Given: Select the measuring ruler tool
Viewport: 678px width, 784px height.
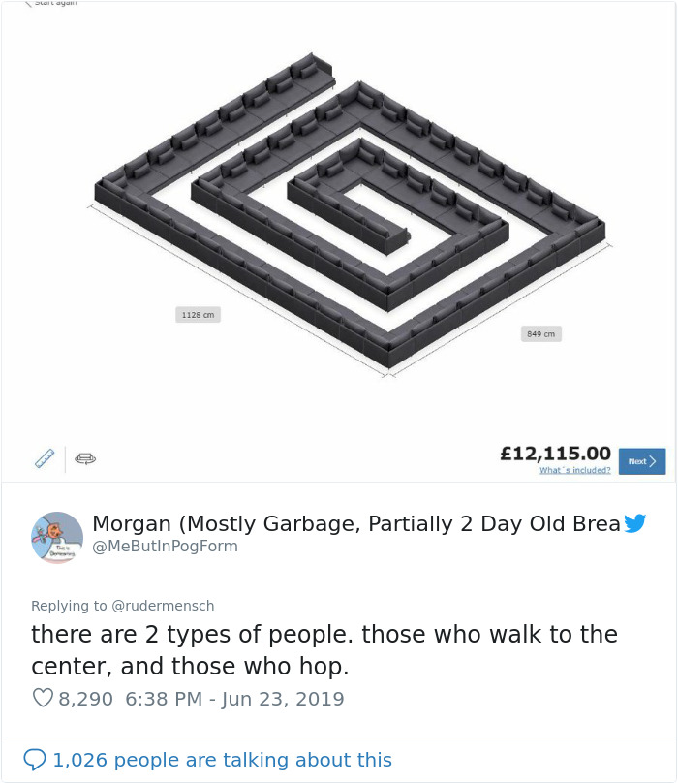Looking at the screenshot, I should click(44, 457).
